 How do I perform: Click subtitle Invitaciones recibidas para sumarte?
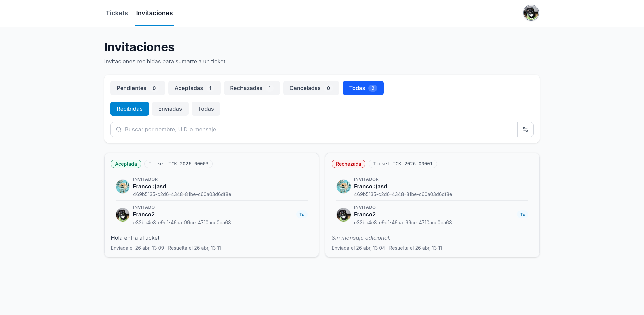coord(165,61)
